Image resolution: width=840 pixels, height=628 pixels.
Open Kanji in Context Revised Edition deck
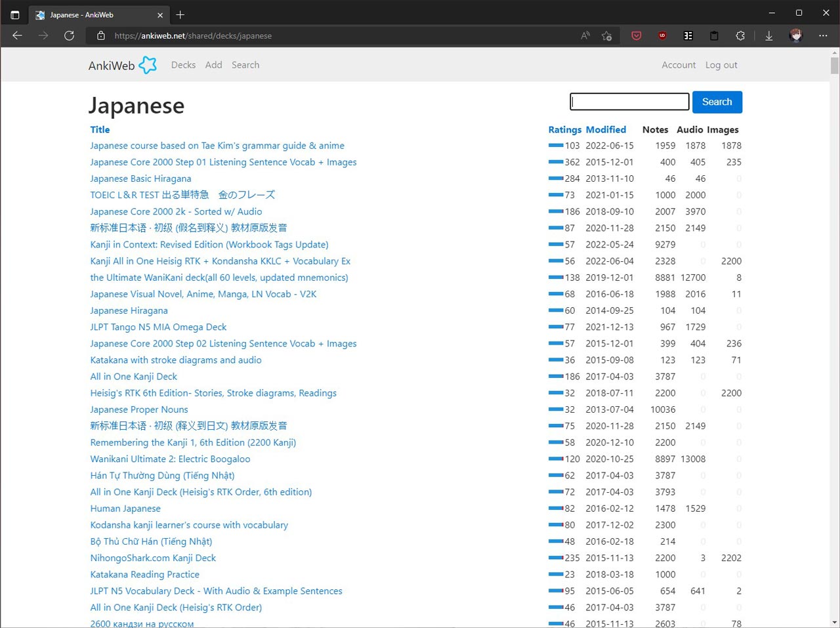coord(209,244)
